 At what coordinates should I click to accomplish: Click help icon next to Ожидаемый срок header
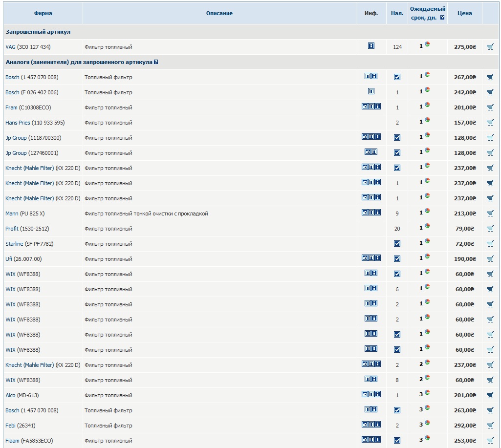pyautogui.click(x=442, y=18)
